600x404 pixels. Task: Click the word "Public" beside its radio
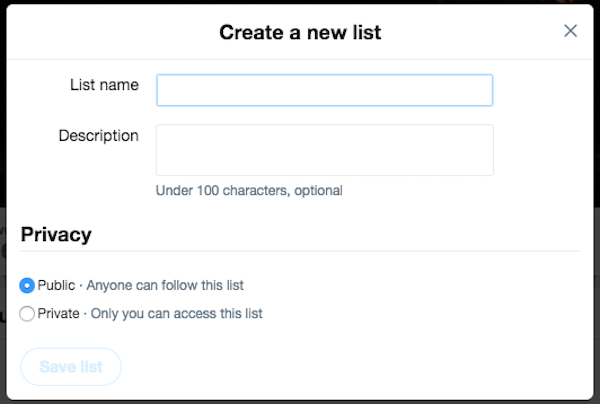(x=56, y=285)
